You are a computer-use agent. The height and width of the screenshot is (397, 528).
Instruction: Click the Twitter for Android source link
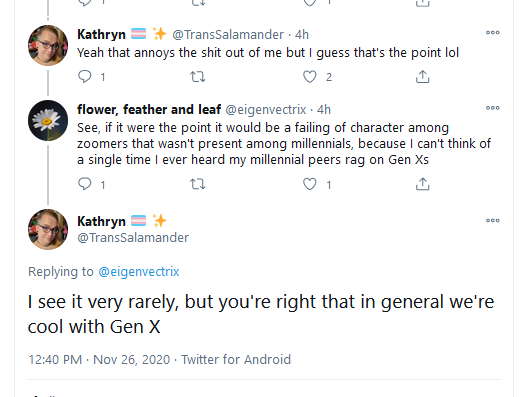click(236, 360)
